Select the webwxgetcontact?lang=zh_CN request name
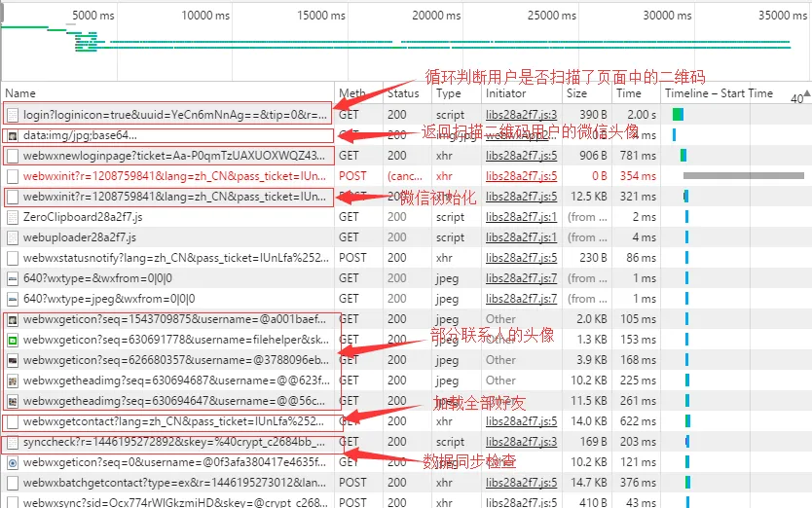This screenshot has height=508, width=812. 173,421
